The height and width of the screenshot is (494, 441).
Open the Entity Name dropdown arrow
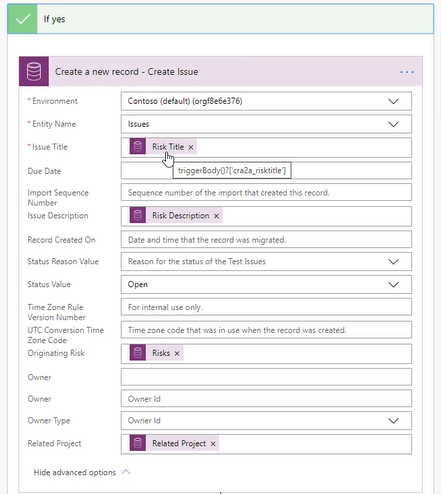click(x=394, y=124)
